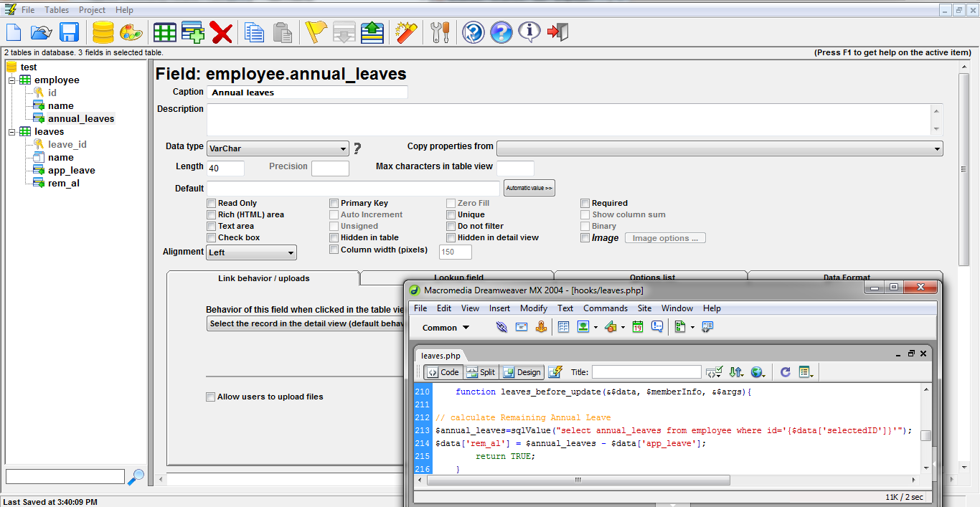Click the data type help question mark
The height and width of the screenshot is (507, 980).
coord(357,148)
